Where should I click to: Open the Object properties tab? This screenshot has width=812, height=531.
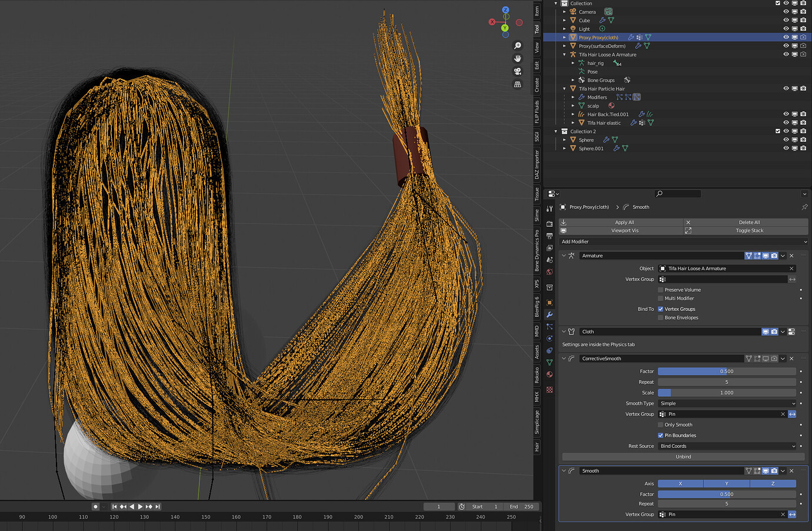549,303
